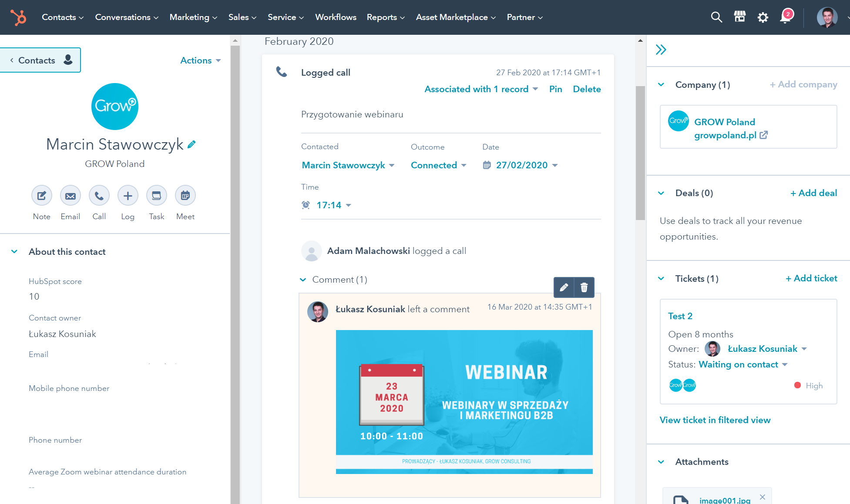
Task: Click the edit pencil icon on comment
Action: (564, 287)
